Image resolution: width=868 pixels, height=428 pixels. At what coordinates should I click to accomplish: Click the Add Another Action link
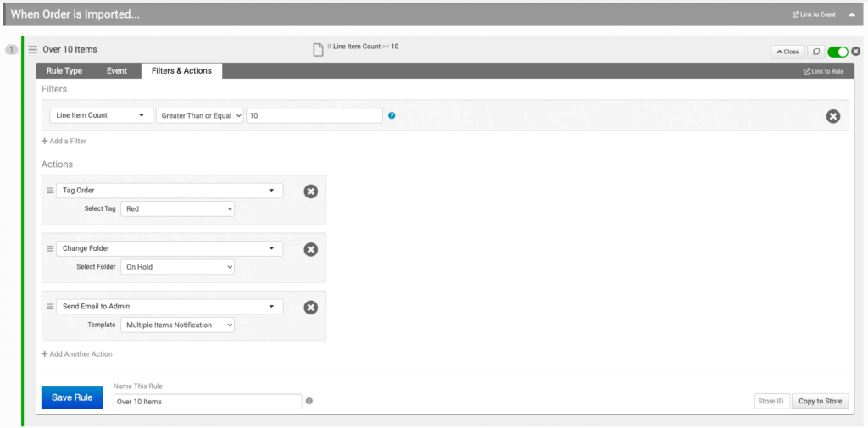click(77, 354)
